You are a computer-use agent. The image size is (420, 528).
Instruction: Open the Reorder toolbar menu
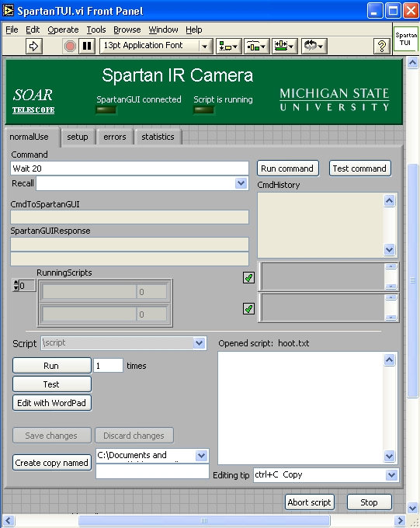click(x=314, y=46)
